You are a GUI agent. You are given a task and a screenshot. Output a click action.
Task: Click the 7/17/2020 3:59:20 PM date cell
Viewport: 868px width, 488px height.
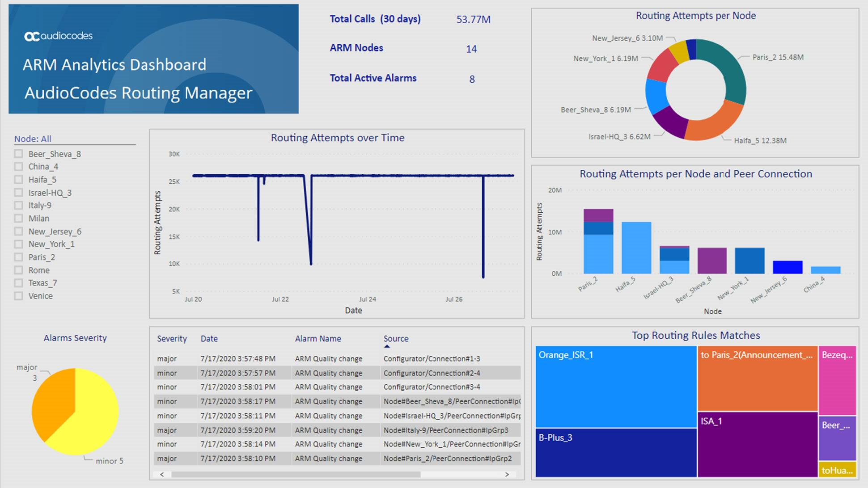(238, 430)
